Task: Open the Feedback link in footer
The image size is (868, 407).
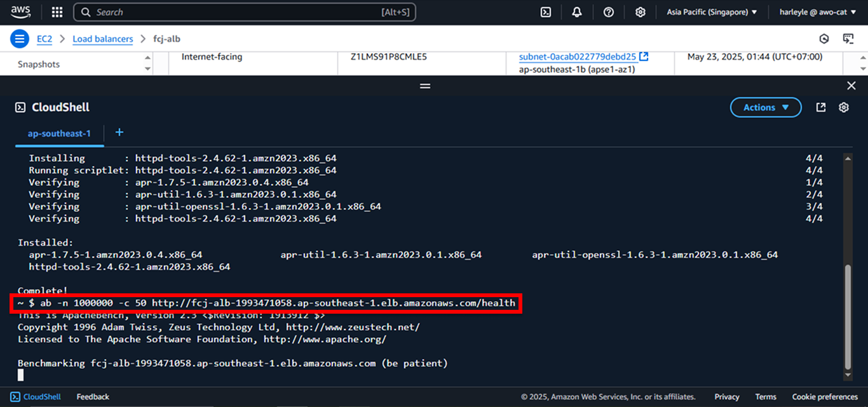Action: 93,397
